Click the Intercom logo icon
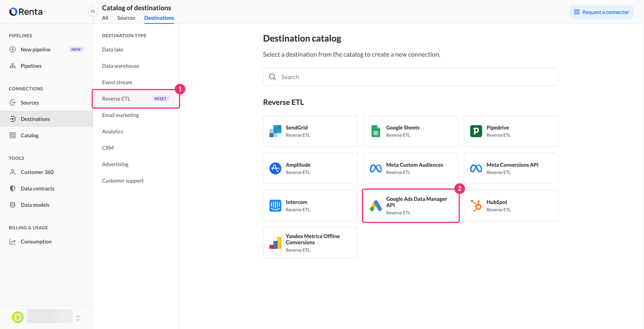 [275, 206]
